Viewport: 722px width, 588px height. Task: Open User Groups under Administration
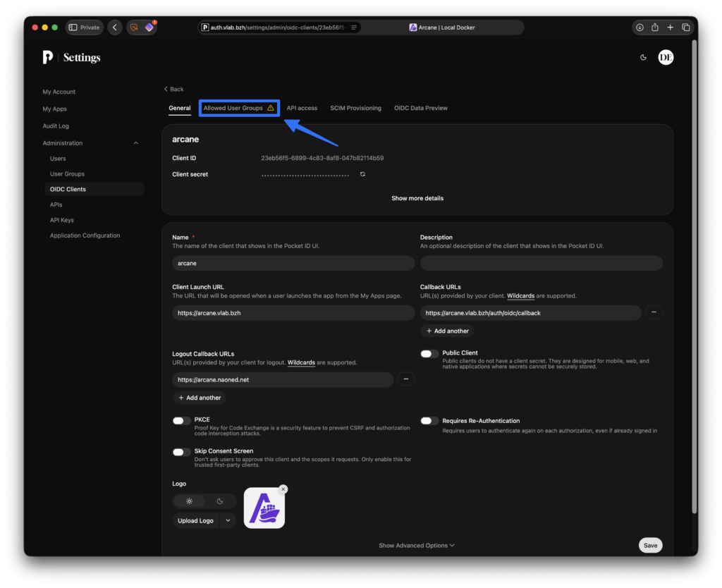[x=67, y=173]
